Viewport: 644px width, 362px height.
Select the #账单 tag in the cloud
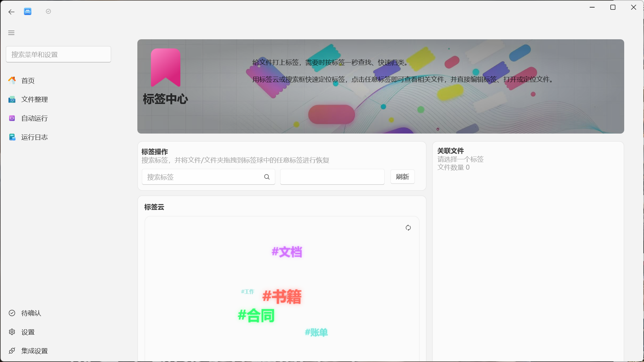point(316,332)
